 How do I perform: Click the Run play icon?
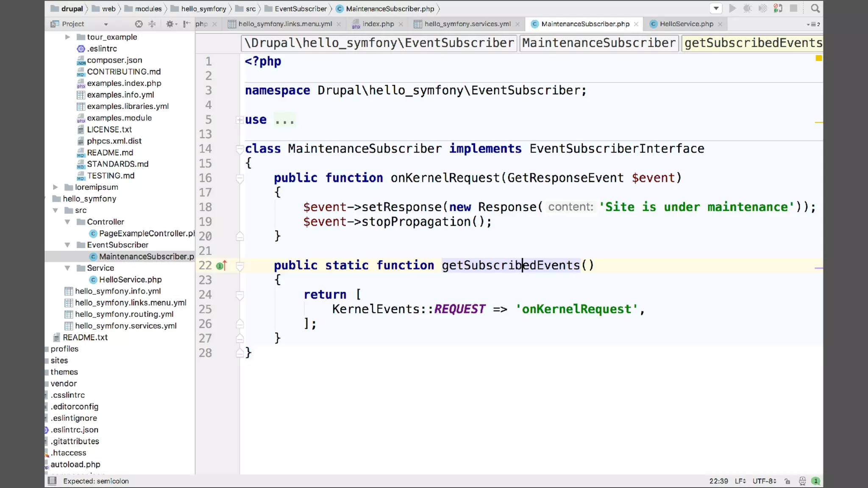point(732,8)
